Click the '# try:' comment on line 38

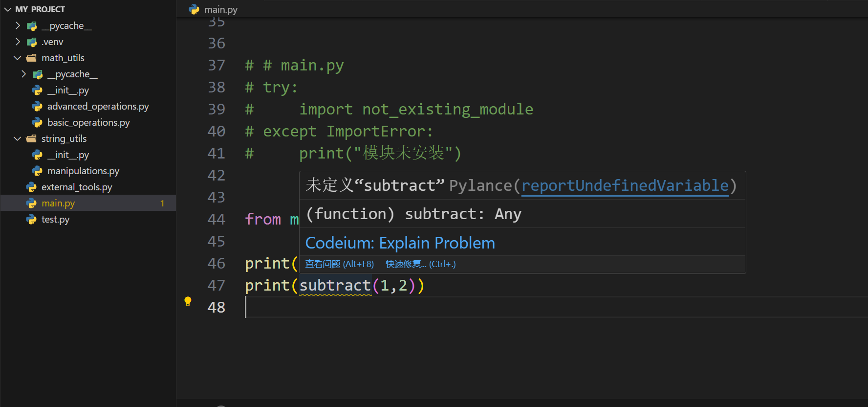(x=271, y=87)
